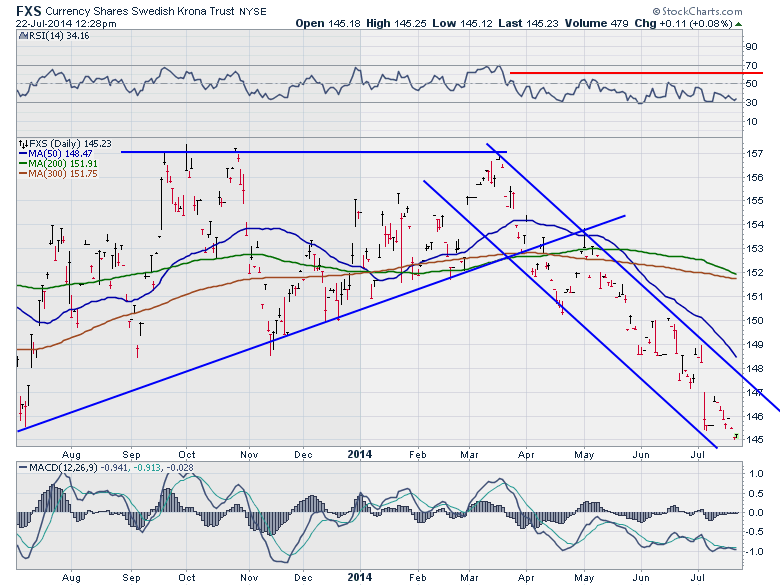Image resolution: width=780 pixels, height=586 pixels.
Task: Select the green MA(200) legend swatch
Action: coord(23,164)
